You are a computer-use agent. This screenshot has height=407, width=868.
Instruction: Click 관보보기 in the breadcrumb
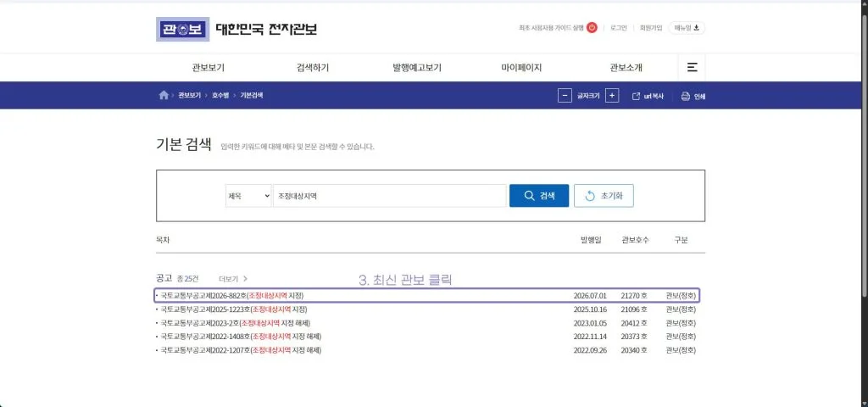tap(189, 95)
